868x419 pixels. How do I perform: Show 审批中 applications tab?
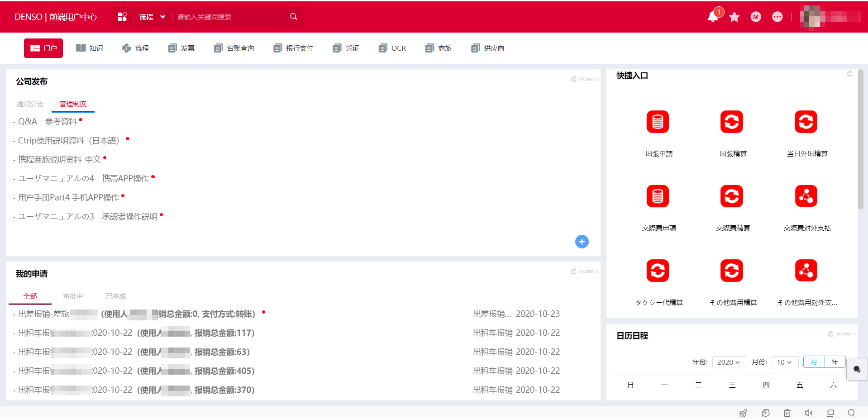pos(73,296)
